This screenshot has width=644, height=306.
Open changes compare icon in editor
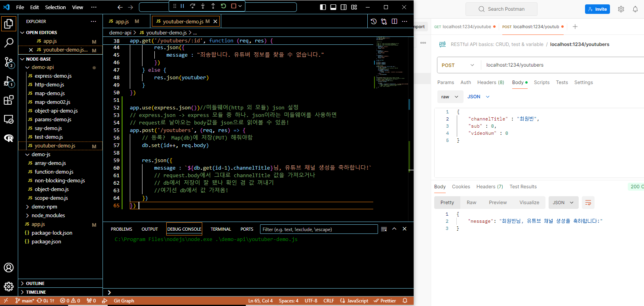pos(384,21)
